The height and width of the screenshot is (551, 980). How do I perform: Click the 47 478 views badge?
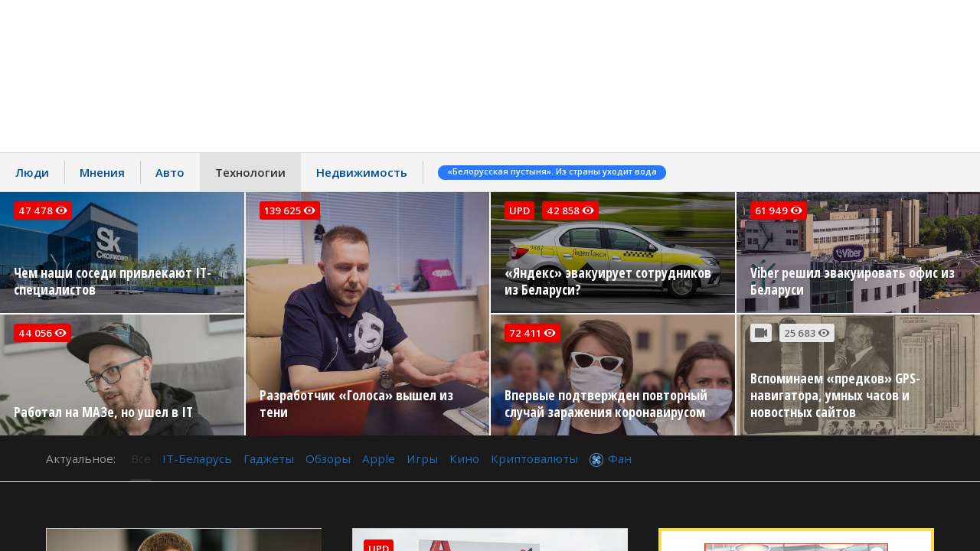[43, 210]
